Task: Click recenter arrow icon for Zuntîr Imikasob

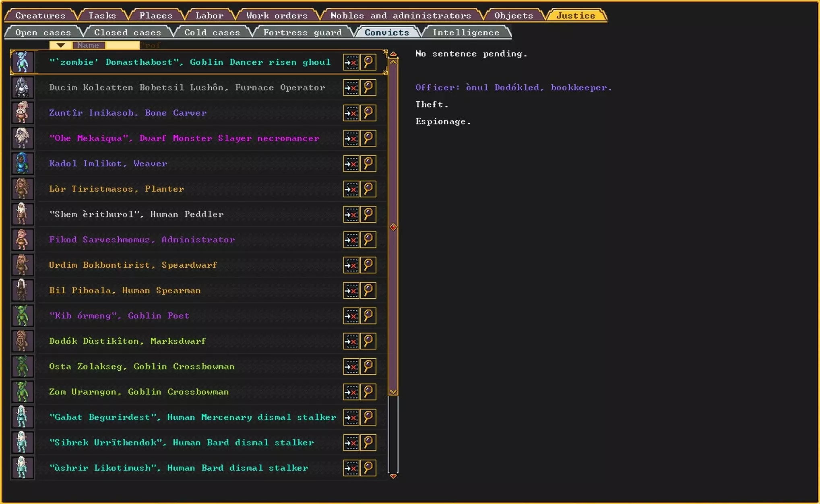Action: (351, 113)
